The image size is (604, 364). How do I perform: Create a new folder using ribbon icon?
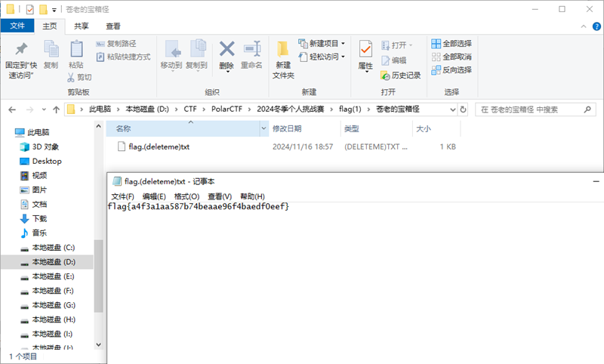click(x=283, y=50)
